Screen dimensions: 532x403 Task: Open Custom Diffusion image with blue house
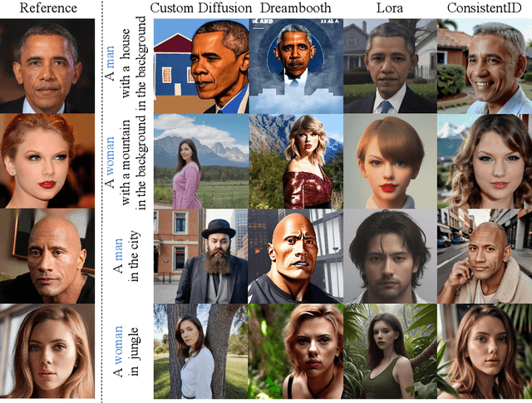[200, 66]
